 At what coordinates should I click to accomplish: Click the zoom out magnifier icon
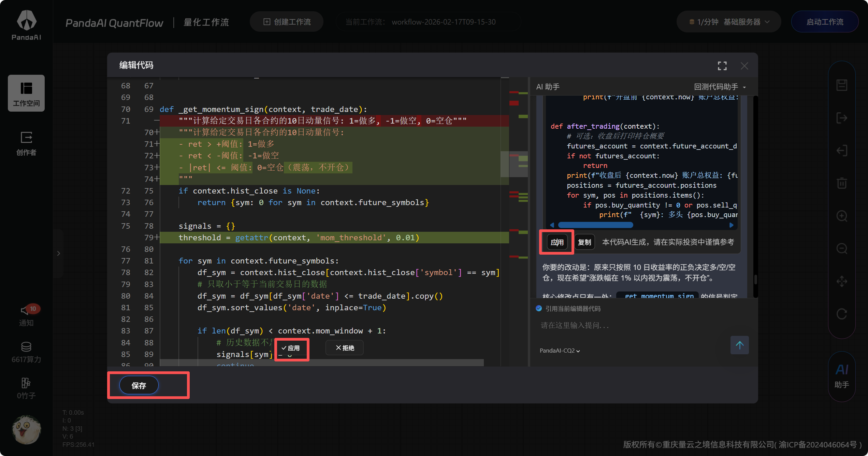pyautogui.click(x=842, y=248)
